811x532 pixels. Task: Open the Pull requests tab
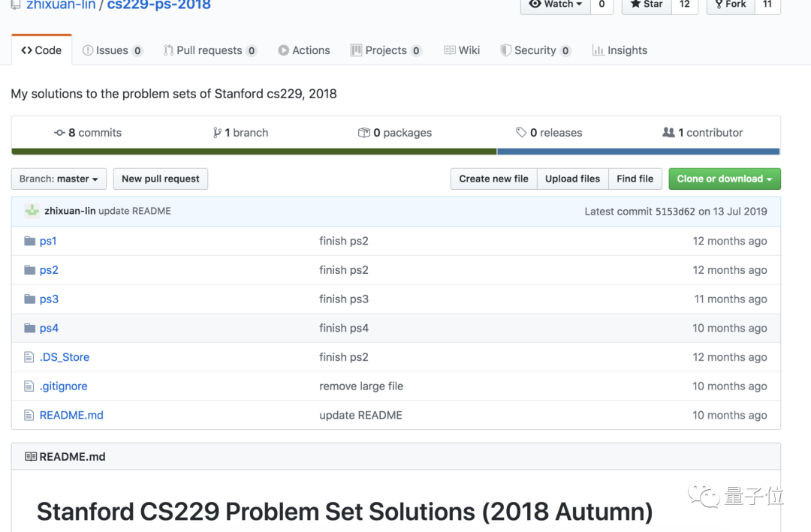point(210,50)
